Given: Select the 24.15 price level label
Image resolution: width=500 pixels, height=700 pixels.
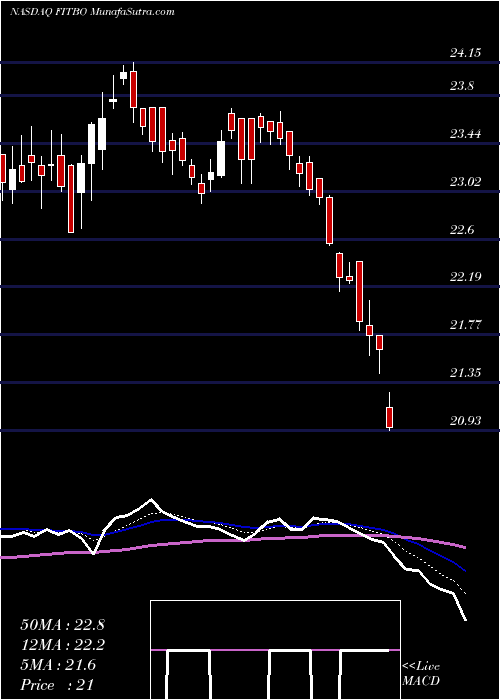Looking at the screenshot, I should click(x=466, y=53).
